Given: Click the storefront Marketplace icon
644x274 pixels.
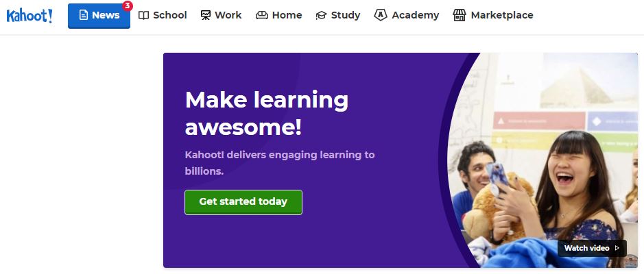Looking at the screenshot, I should click(x=460, y=15).
